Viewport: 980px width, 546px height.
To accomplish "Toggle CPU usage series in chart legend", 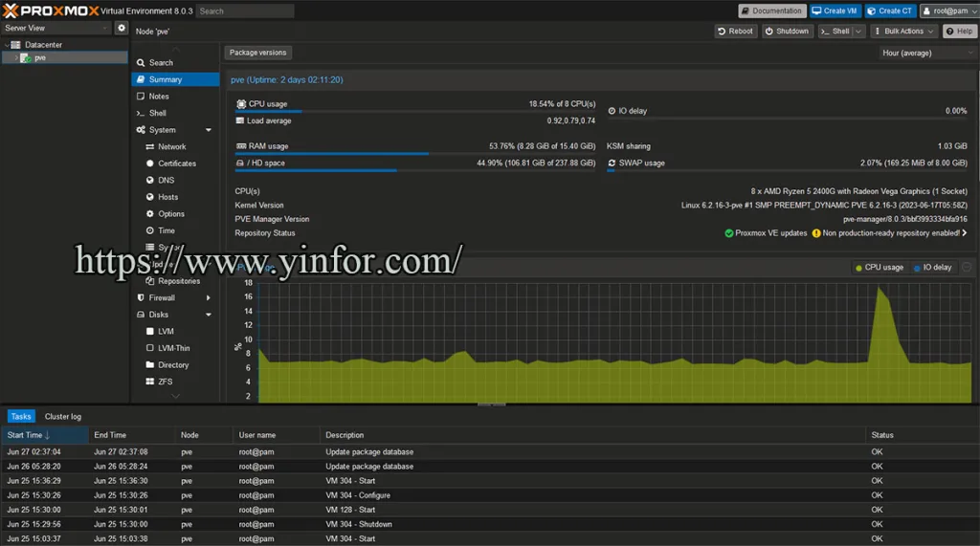I will (x=879, y=268).
